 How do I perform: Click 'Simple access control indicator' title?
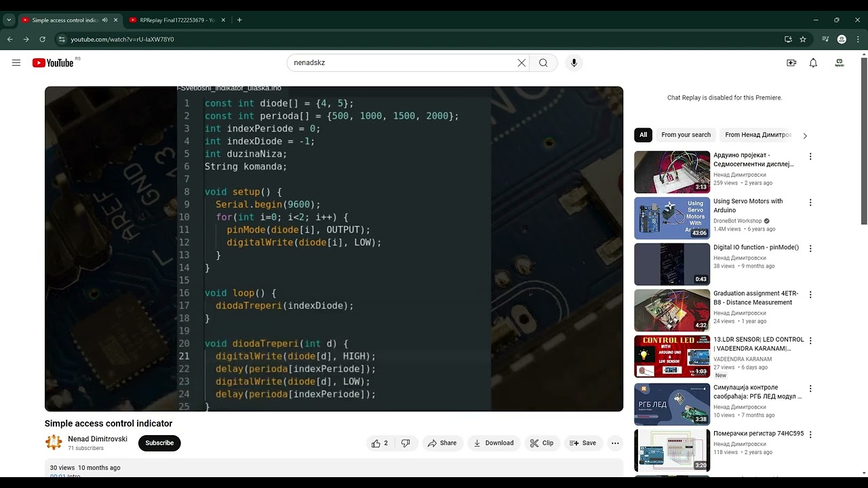(x=108, y=424)
